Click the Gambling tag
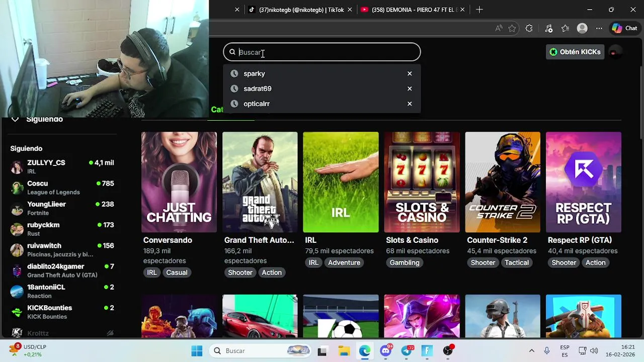 click(405, 262)
